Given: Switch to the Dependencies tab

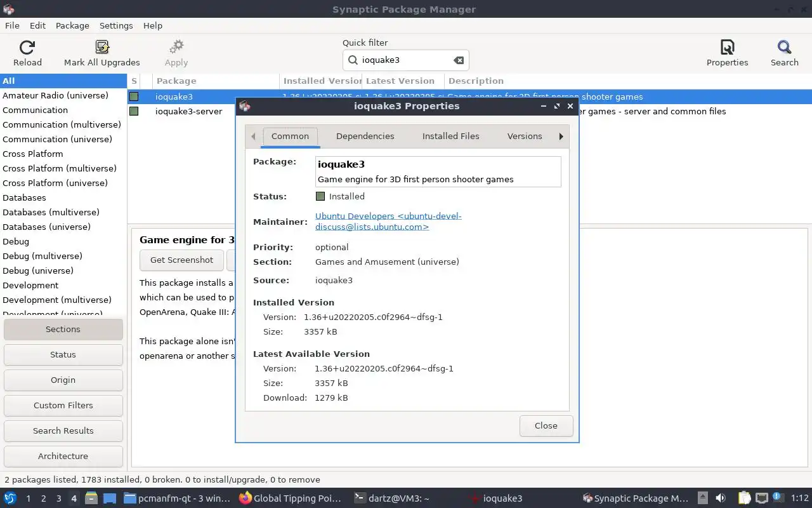Looking at the screenshot, I should (x=365, y=136).
